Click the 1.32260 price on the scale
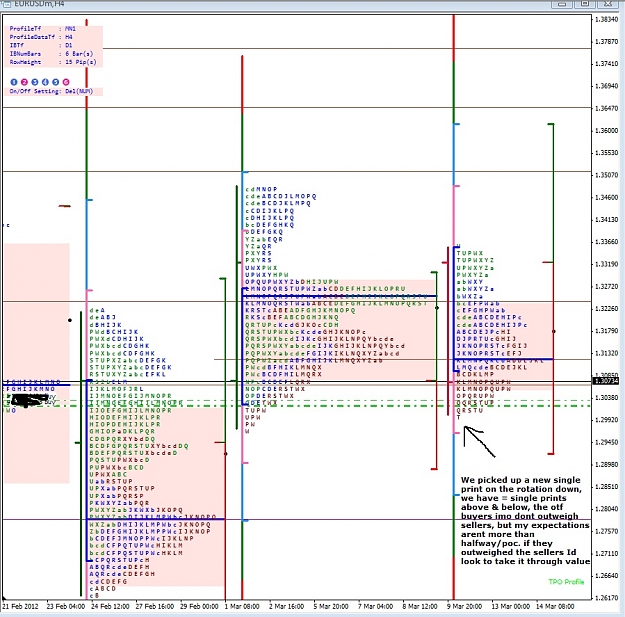 coord(607,309)
